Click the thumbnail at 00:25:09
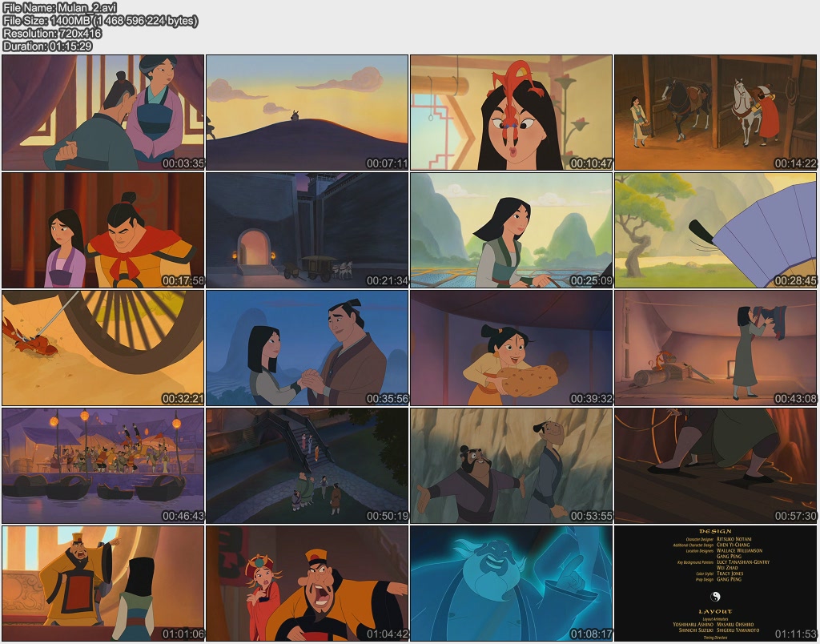The height and width of the screenshot is (644, 820). point(512,230)
